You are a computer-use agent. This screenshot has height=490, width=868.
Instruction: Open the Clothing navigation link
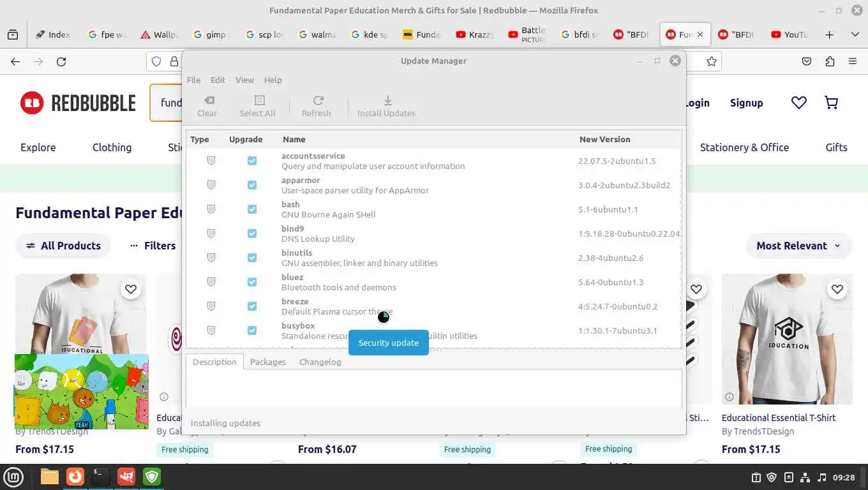(112, 147)
